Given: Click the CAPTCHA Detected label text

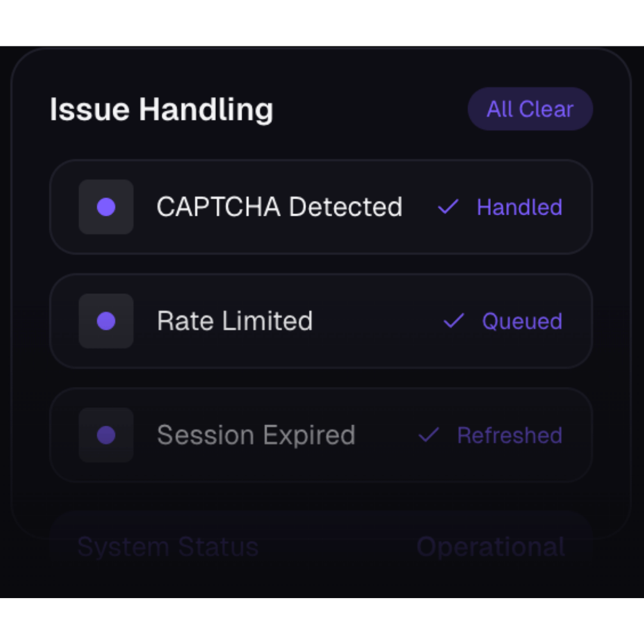Looking at the screenshot, I should [x=279, y=207].
